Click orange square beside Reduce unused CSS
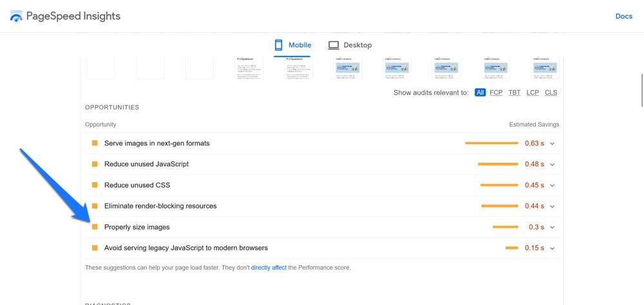Screen dimensions: 644x305 [x=95, y=185]
